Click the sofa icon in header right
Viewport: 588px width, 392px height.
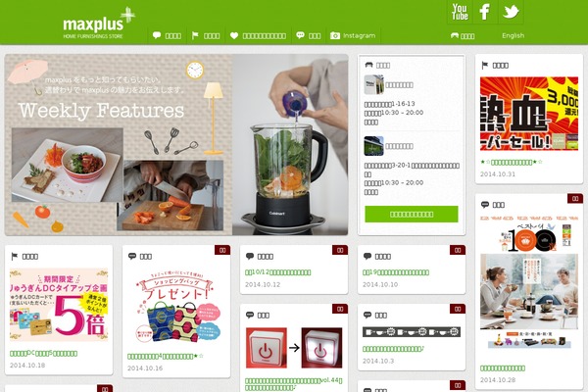[455, 35]
